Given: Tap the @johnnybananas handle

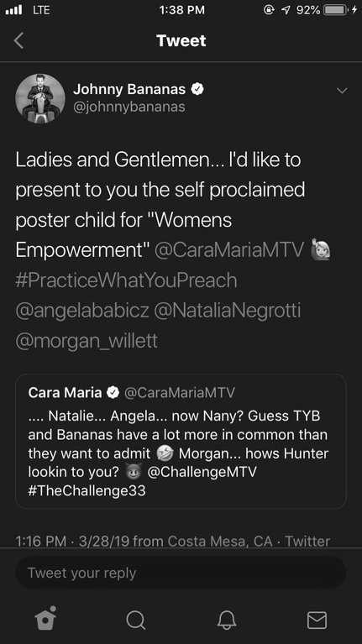Looking at the screenshot, I should coord(129,107).
